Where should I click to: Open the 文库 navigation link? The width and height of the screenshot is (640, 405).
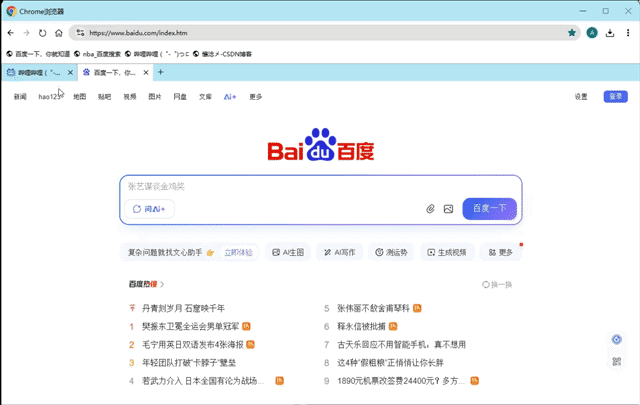tap(205, 97)
